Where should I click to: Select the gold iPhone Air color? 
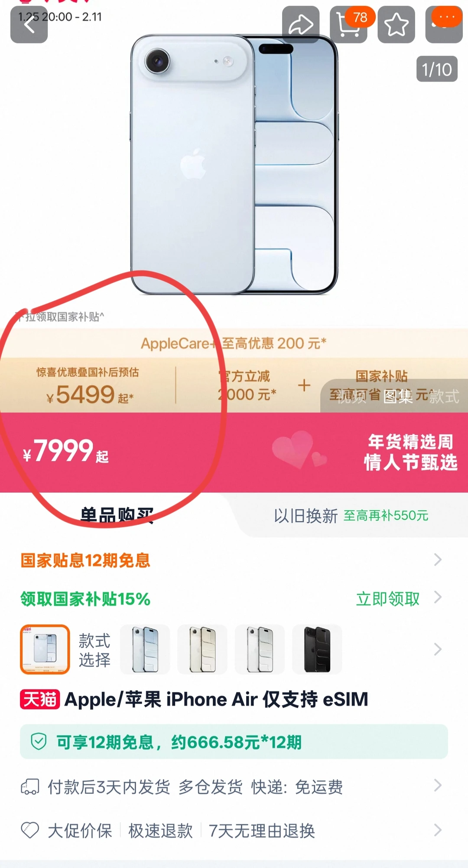(202, 649)
